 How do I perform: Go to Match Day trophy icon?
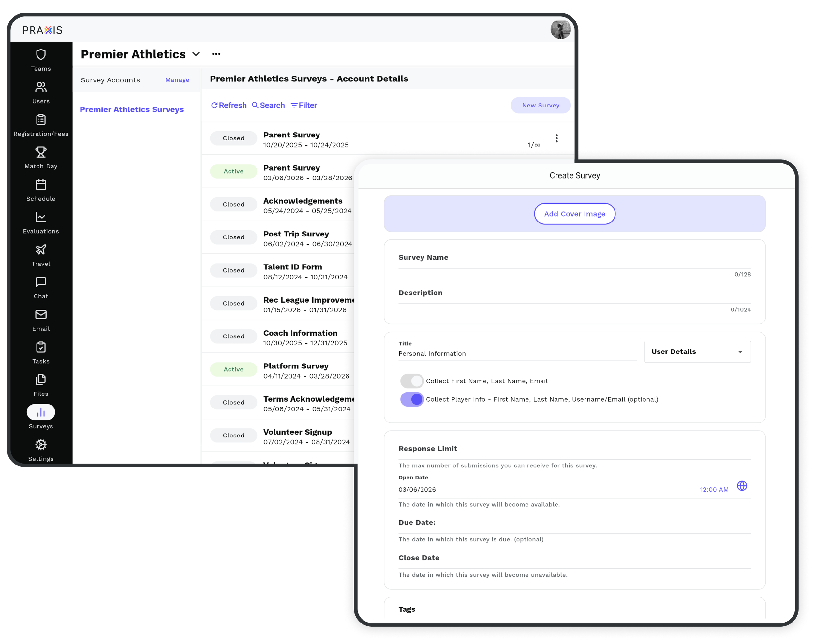41,152
